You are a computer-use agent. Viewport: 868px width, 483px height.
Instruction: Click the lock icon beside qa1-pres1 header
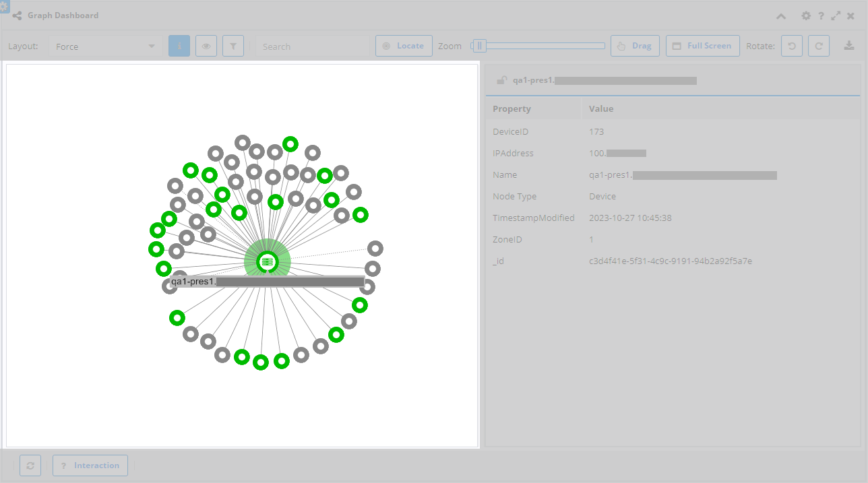tap(501, 79)
